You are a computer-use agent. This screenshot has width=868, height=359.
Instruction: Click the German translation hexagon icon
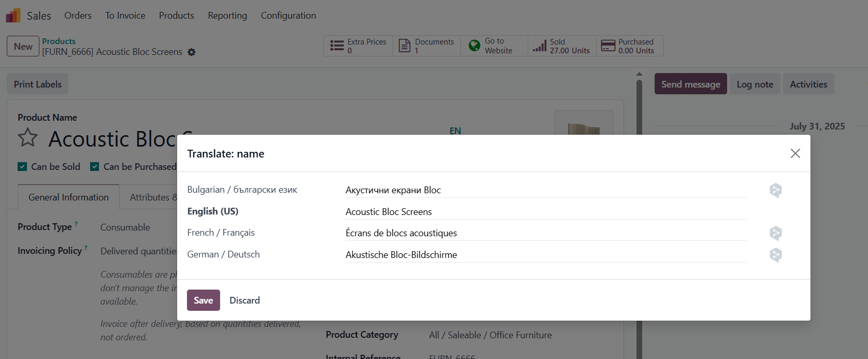(x=775, y=255)
